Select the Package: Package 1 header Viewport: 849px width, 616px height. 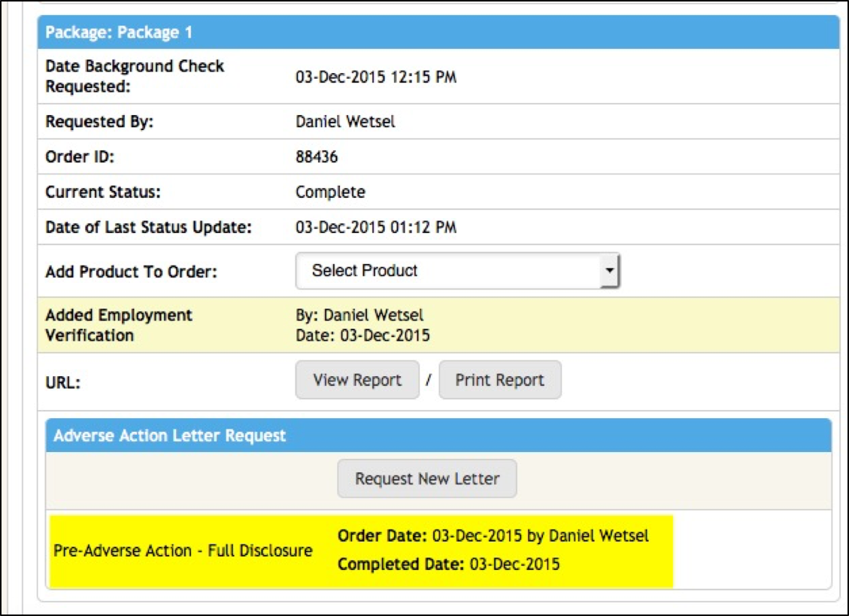[x=120, y=33]
